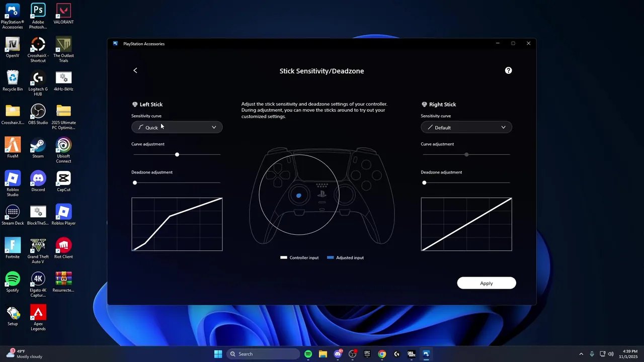
Task: Open Roblox Player desktop icon
Action: [63, 215]
